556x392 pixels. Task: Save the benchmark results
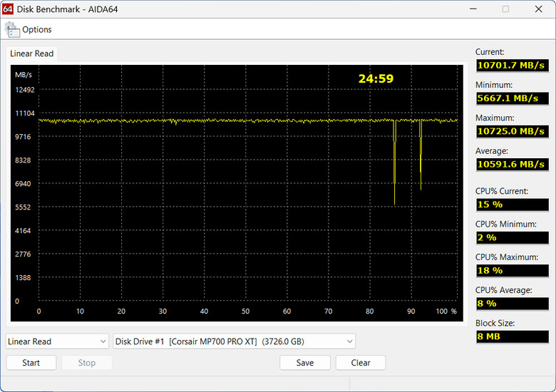coord(305,363)
